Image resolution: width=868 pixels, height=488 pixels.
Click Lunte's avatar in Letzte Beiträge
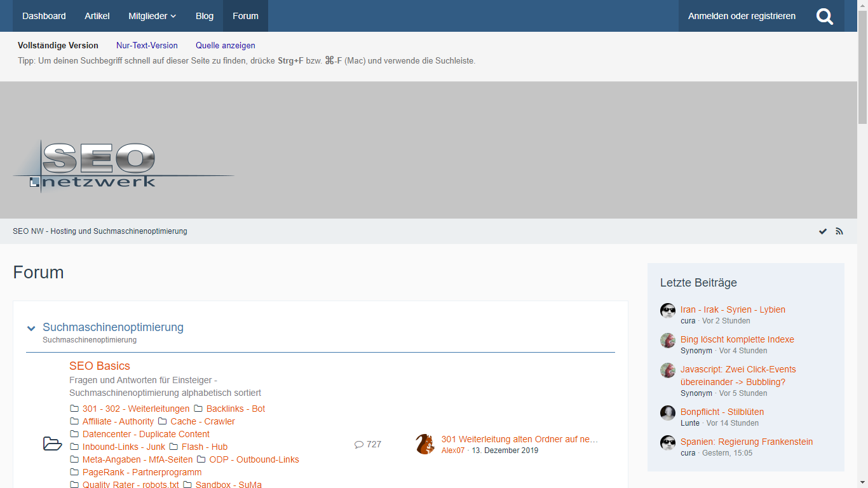pos(667,413)
